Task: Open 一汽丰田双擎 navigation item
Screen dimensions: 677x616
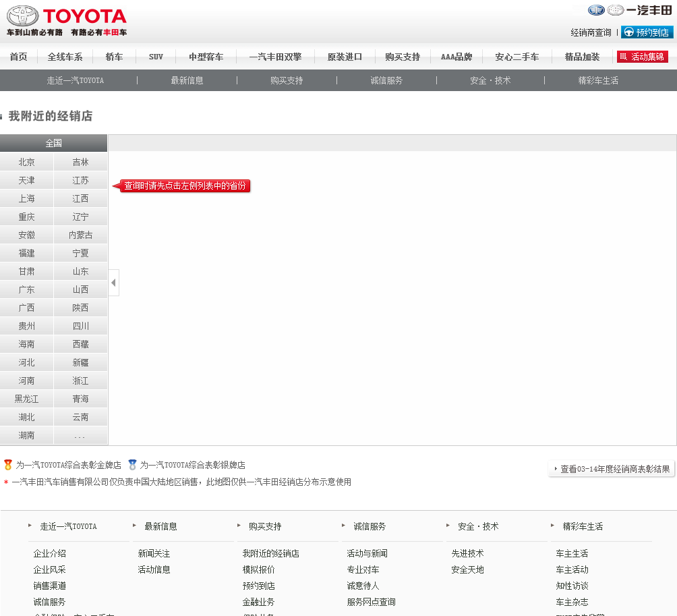Action: pyautogui.click(x=275, y=57)
